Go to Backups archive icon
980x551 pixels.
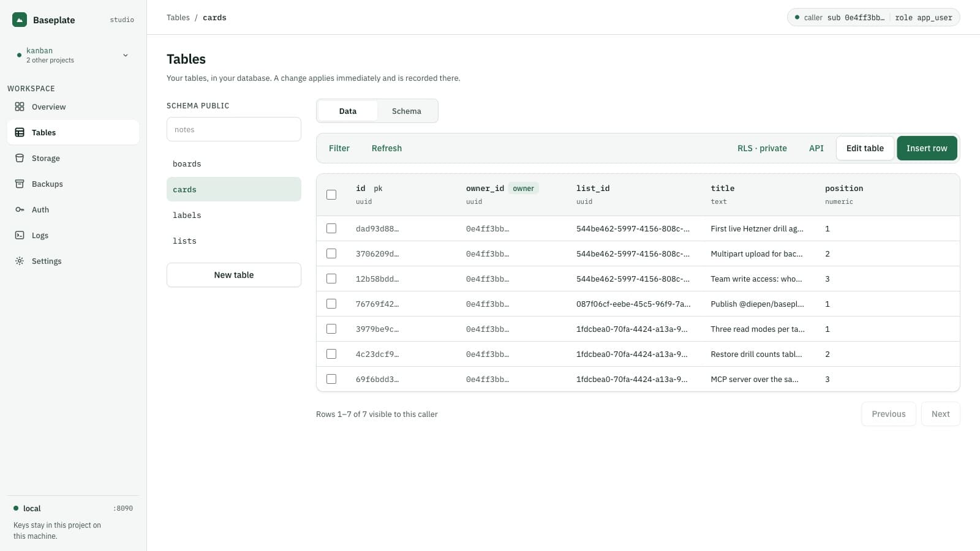(x=20, y=184)
